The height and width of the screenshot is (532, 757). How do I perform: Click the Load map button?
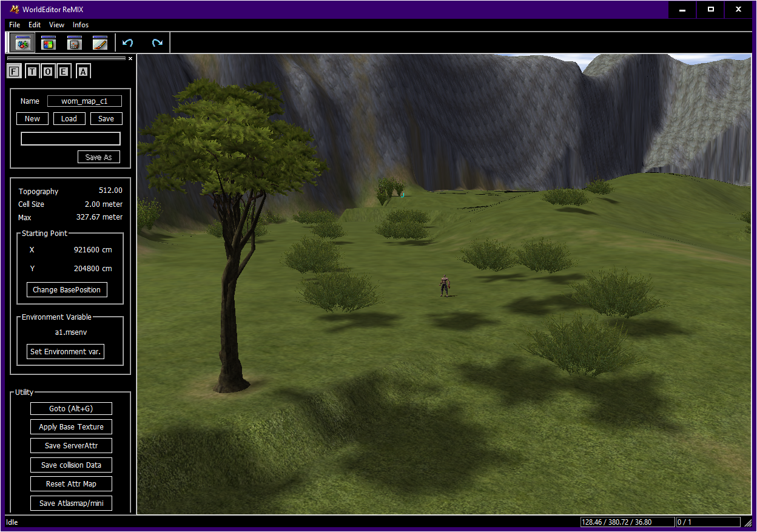click(69, 119)
